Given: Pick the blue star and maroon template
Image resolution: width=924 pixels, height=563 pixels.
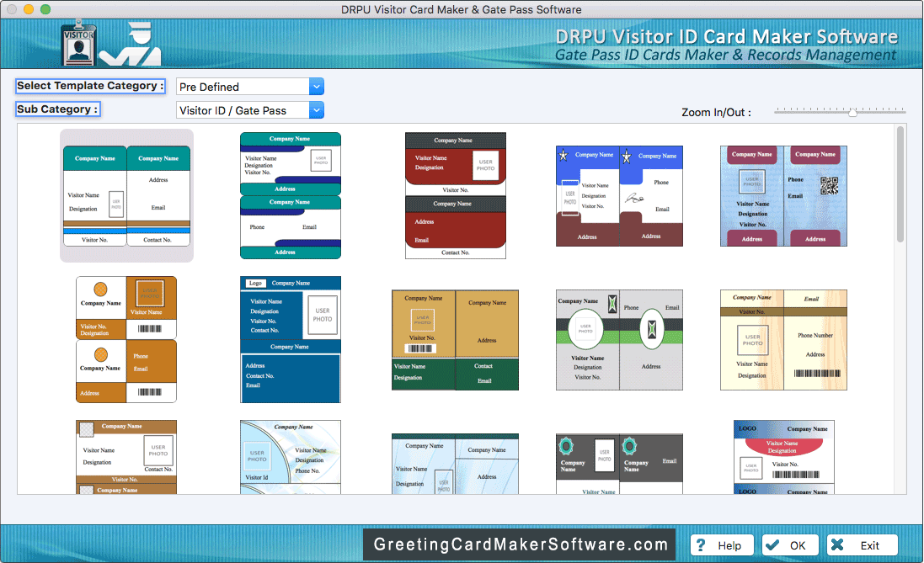Looking at the screenshot, I should coord(619,196).
